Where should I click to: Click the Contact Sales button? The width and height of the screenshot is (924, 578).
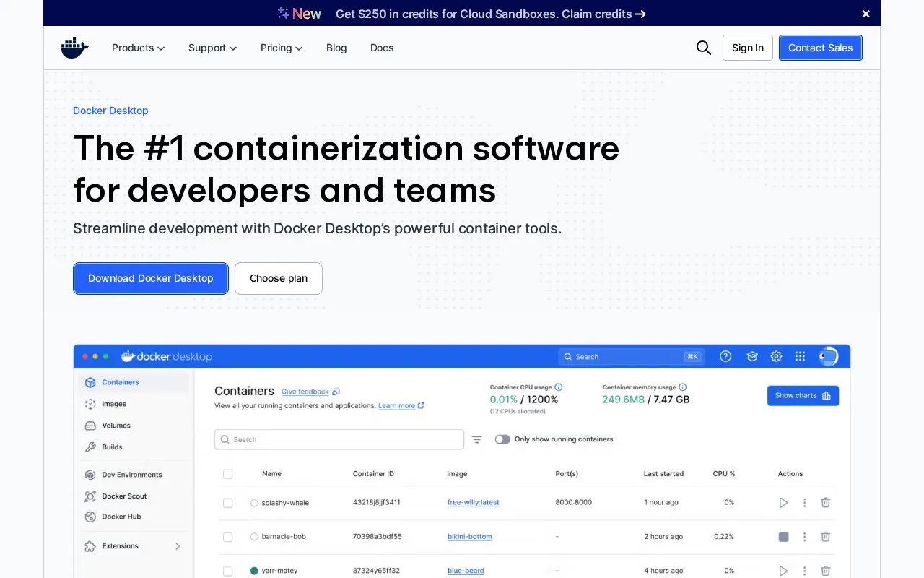click(821, 48)
